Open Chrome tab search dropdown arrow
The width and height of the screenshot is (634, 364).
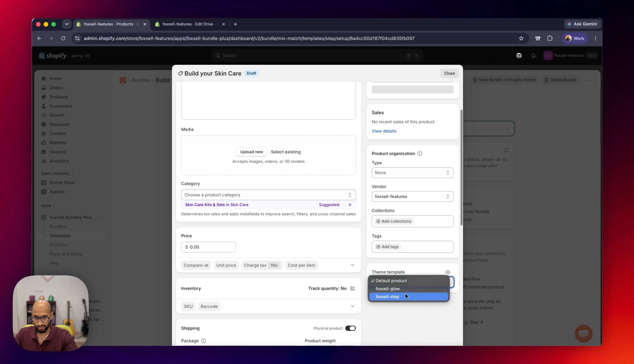pos(67,24)
